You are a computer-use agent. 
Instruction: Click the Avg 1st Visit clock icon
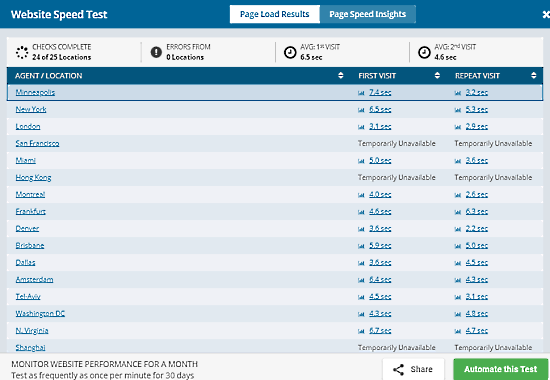290,52
